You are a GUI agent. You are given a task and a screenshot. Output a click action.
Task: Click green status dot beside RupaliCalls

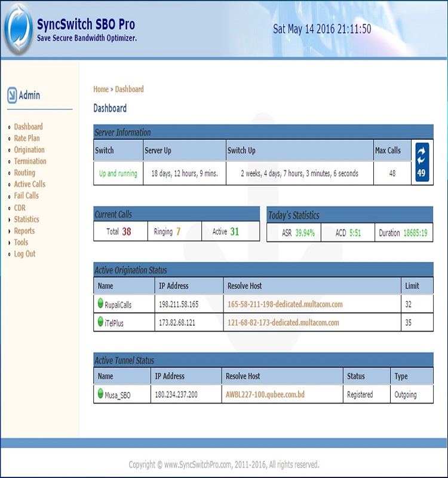pos(100,304)
